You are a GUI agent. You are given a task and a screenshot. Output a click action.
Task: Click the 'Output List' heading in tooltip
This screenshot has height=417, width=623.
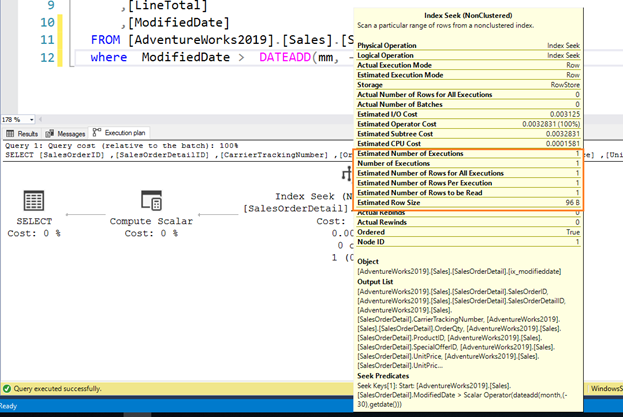(x=375, y=282)
